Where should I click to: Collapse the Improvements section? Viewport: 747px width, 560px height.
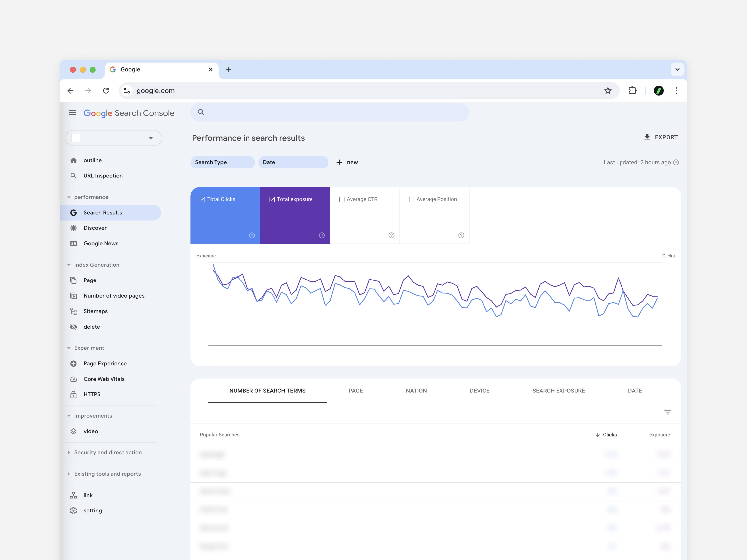[x=69, y=416]
